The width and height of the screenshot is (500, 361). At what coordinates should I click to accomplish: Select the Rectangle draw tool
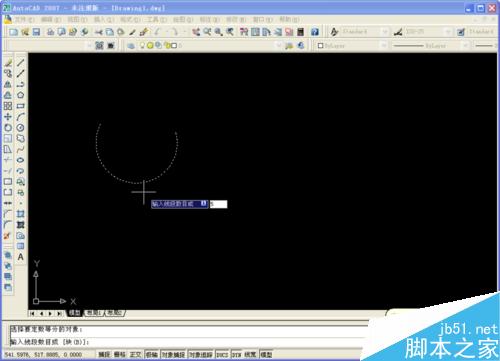(21, 106)
